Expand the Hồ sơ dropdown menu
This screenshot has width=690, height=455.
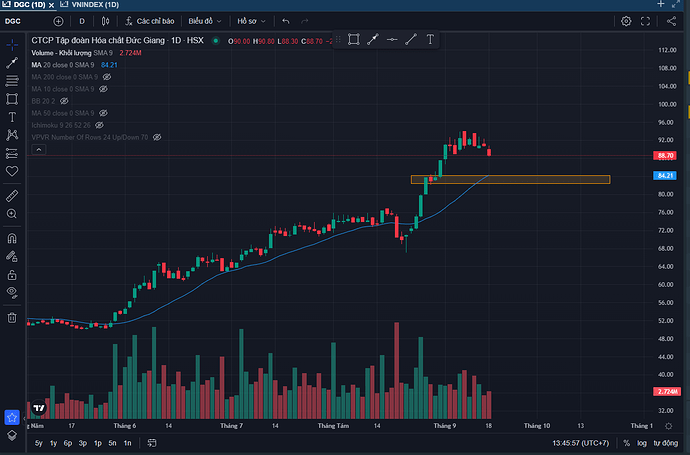[x=250, y=21]
